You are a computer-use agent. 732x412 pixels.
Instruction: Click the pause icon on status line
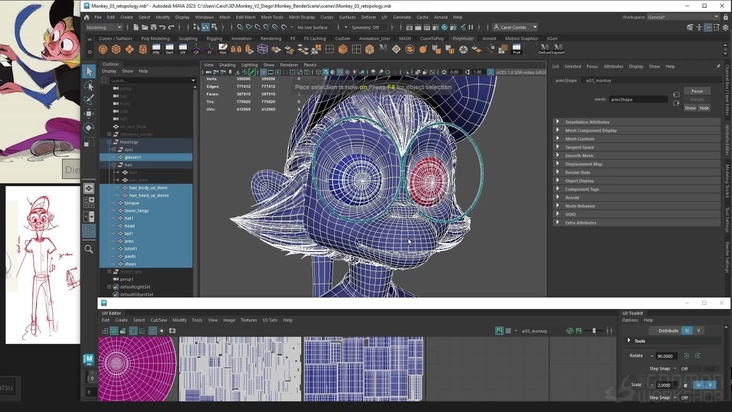(x=471, y=28)
